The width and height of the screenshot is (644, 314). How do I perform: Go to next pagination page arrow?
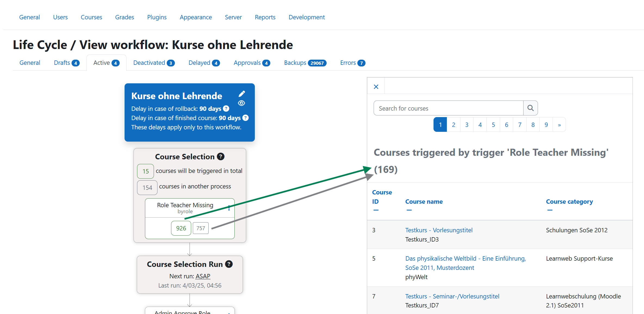(559, 125)
